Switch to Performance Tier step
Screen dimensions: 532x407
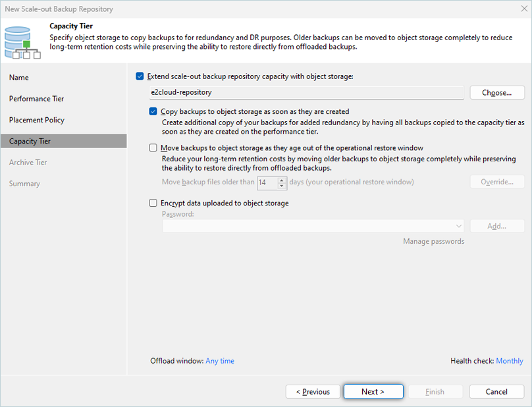(x=36, y=99)
